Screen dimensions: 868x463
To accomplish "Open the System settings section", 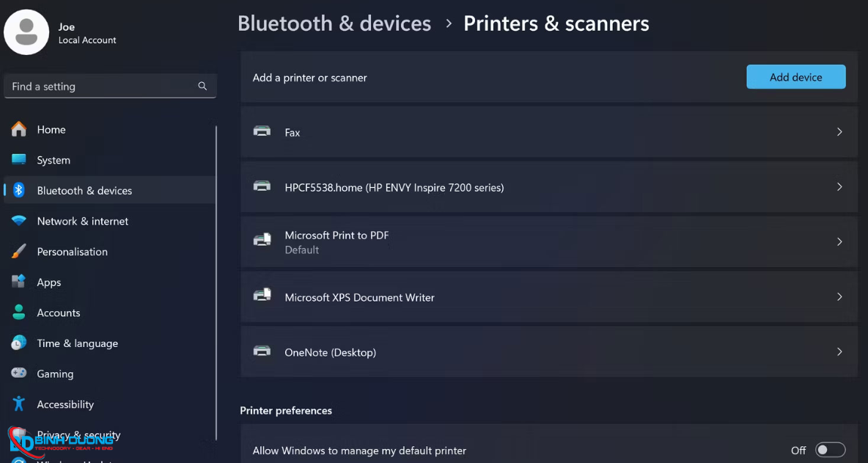I will click(54, 160).
